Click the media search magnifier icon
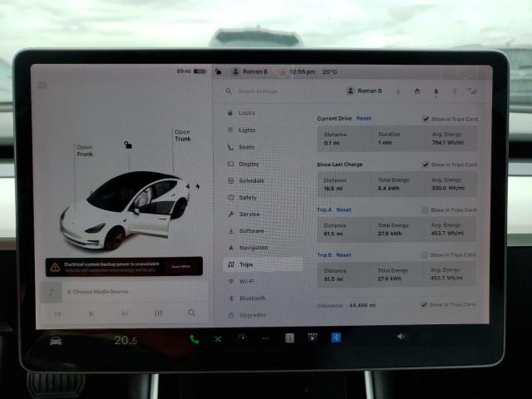 tap(192, 313)
